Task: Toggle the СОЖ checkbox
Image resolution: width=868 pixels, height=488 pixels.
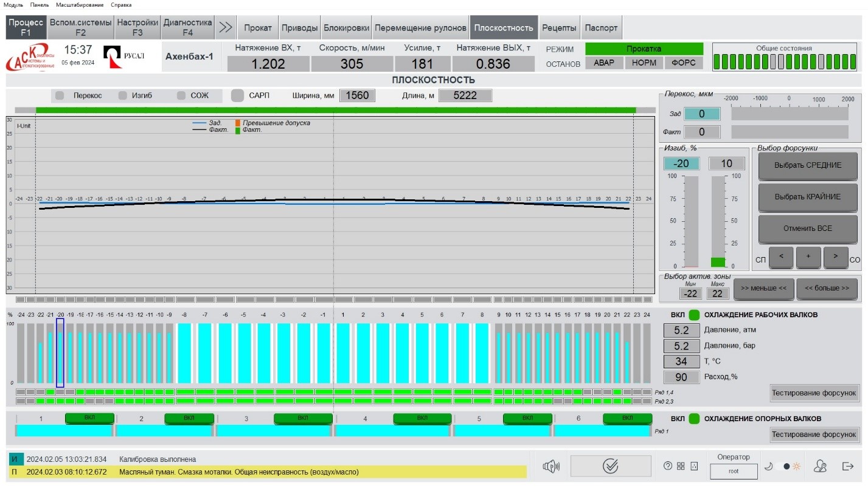Action: point(181,95)
